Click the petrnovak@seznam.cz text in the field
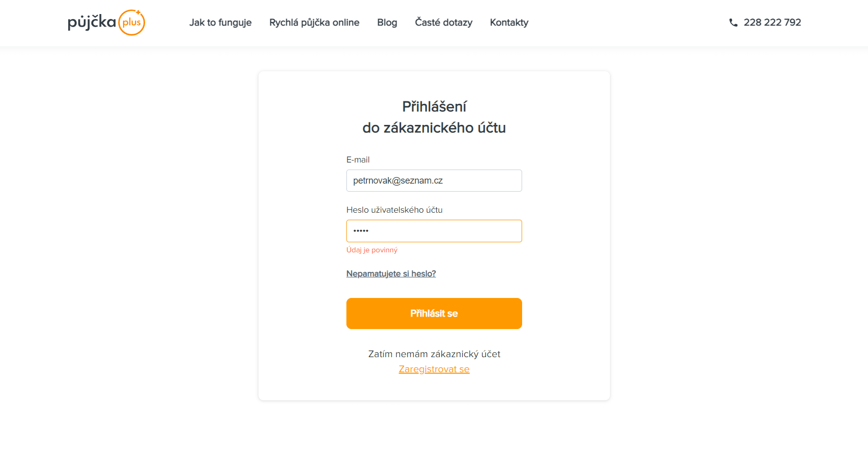The height and width of the screenshot is (465, 868). tap(398, 181)
